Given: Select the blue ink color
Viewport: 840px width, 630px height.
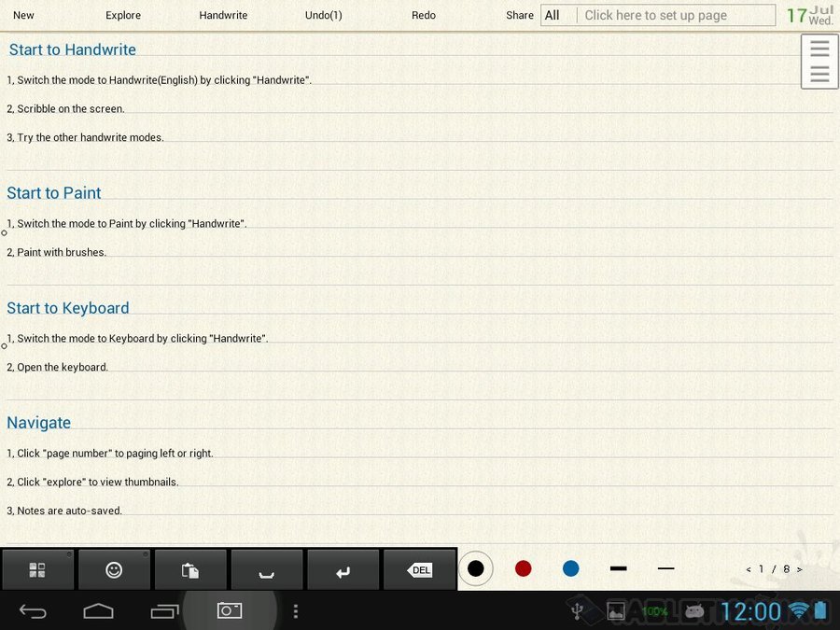Looking at the screenshot, I should [570, 568].
